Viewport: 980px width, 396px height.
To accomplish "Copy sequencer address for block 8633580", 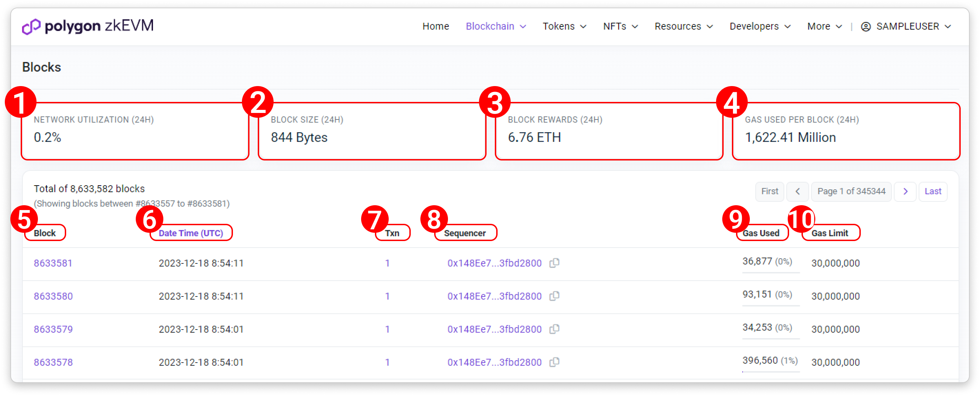I will coord(554,296).
